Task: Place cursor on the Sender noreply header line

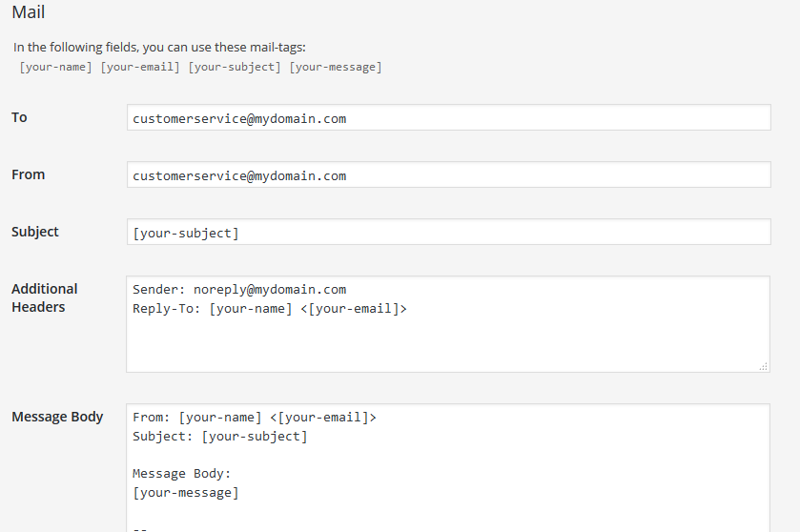Action: 239,290
